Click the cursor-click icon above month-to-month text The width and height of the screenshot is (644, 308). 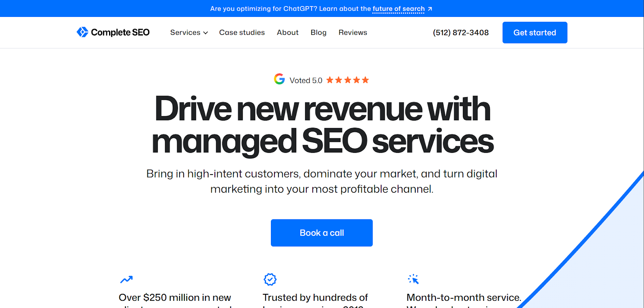coord(413,279)
